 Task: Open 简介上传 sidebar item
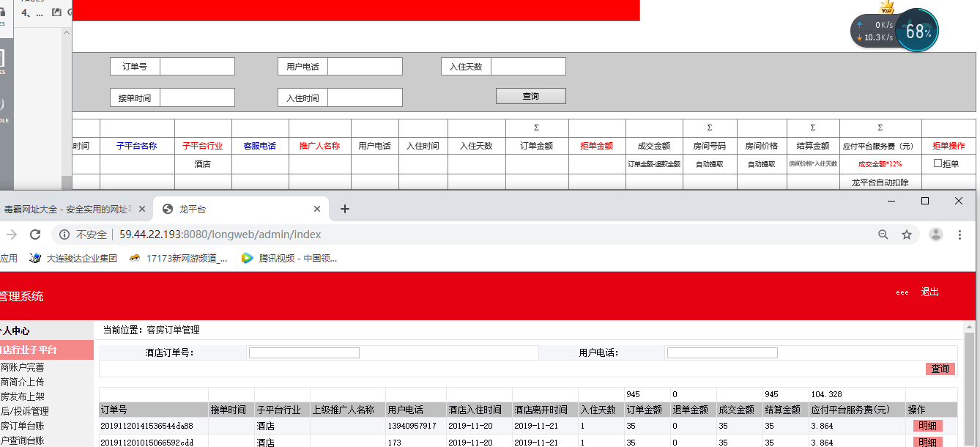tap(22, 382)
